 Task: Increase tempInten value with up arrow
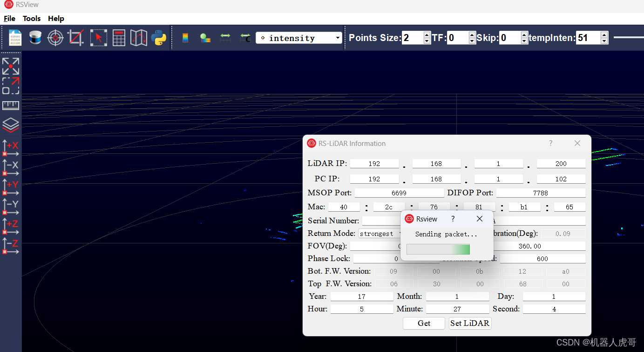coord(604,35)
